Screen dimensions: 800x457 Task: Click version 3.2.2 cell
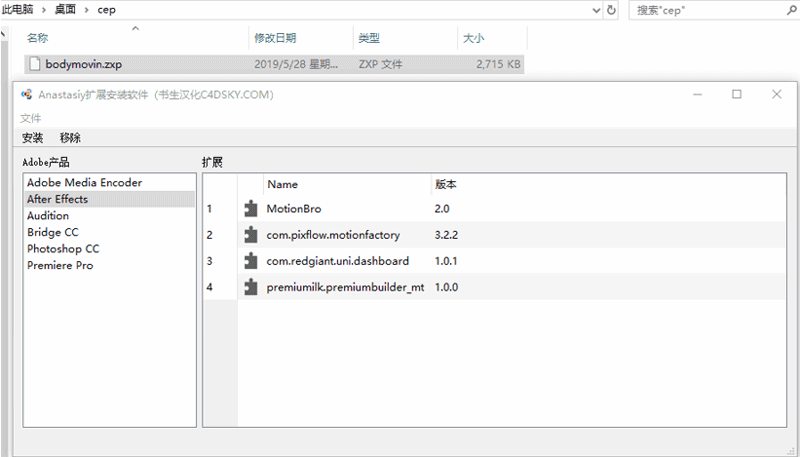click(445, 235)
